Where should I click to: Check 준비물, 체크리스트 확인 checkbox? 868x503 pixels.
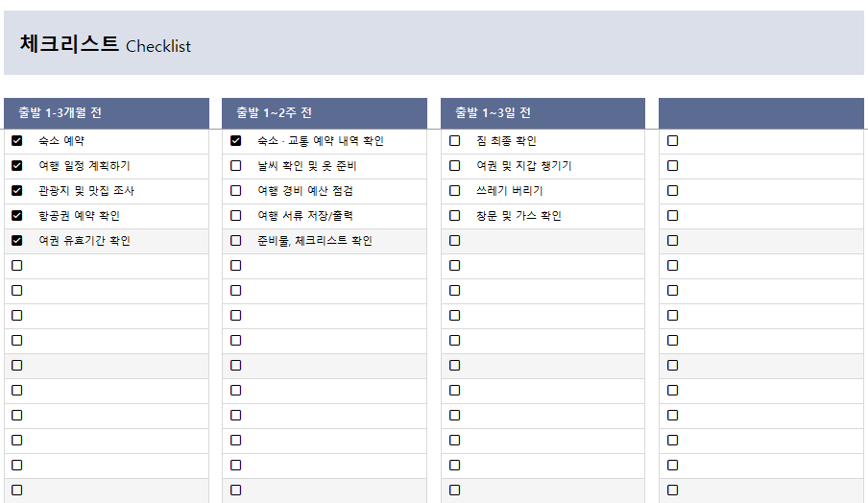pyautogui.click(x=236, y=240)
